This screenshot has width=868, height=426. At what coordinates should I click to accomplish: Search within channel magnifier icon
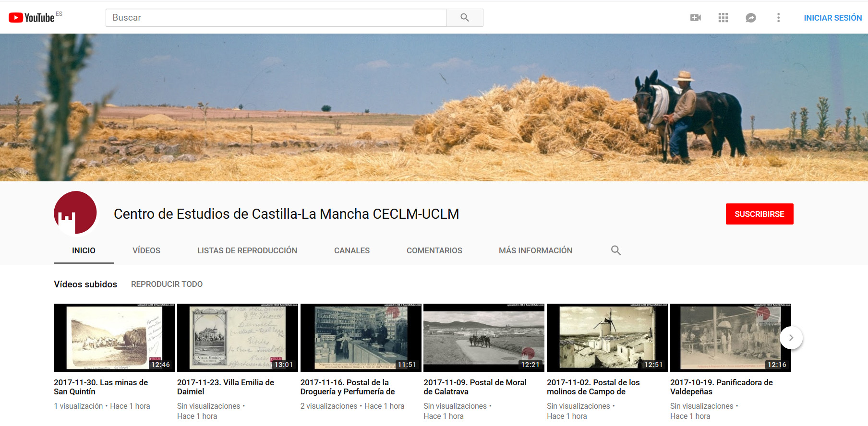[616, 250]
